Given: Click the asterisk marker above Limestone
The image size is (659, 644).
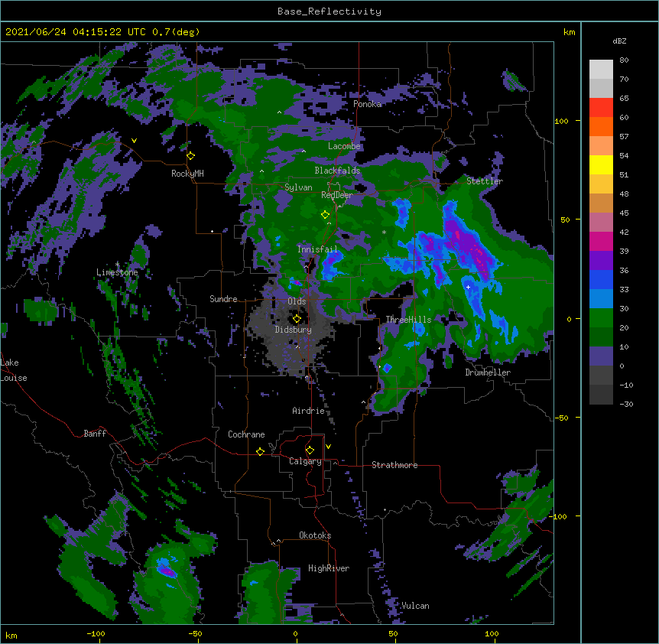Looking at the screenshot, I should click(117, 264).
